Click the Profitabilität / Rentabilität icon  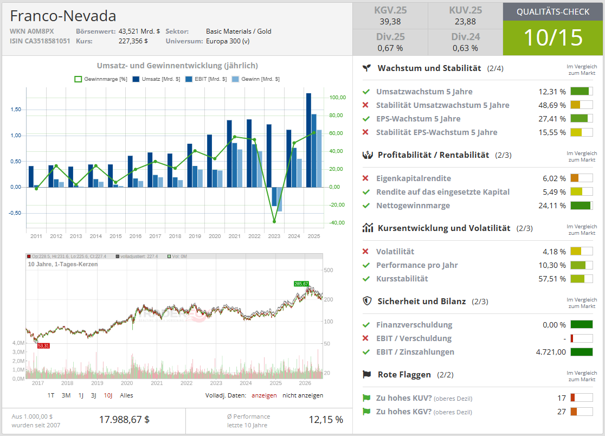367,155
